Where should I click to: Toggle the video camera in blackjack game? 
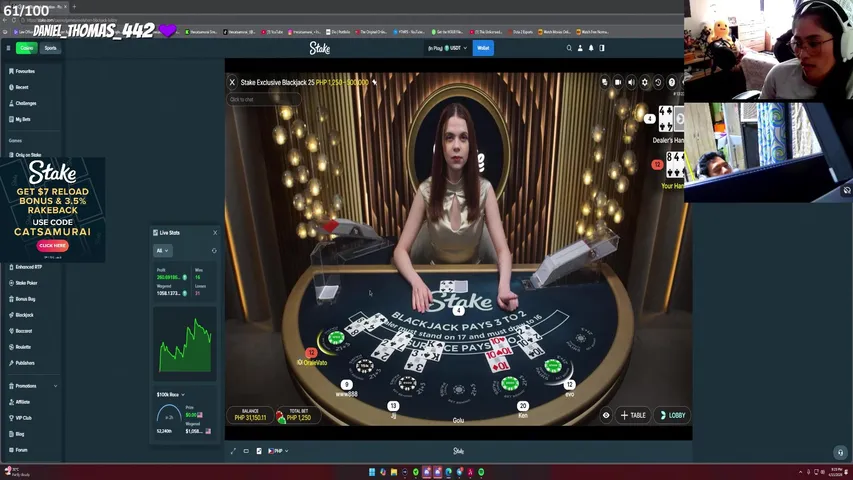tap(617, 82)
